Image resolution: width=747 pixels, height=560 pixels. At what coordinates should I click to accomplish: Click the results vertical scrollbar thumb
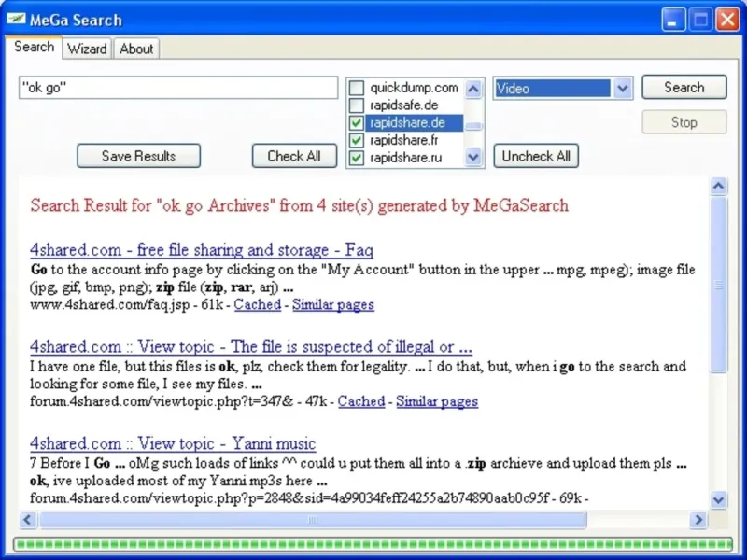click(x=718, y=285)
